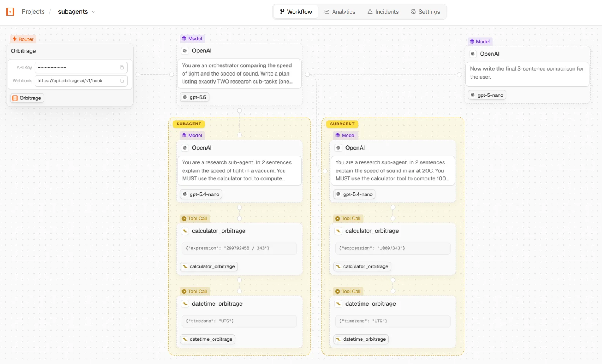
Task: Click the OpenAI icon in the orchestrator node
Action: tap(185, 51)
